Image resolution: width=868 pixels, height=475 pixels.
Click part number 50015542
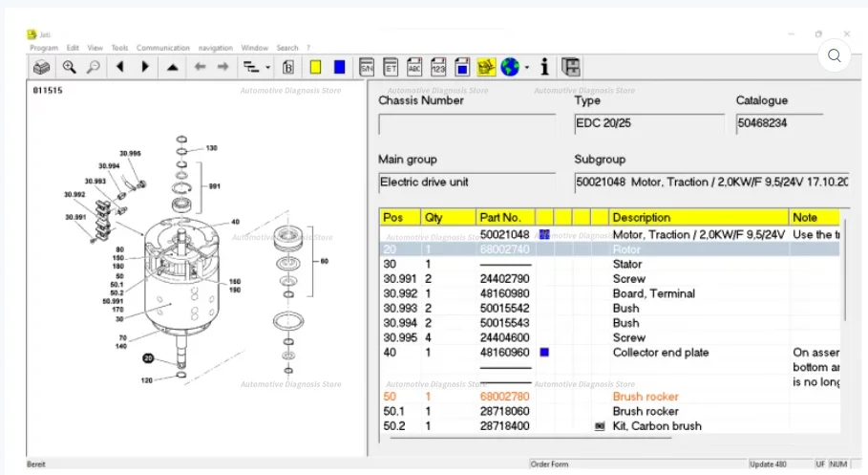[x=504, y=308]
